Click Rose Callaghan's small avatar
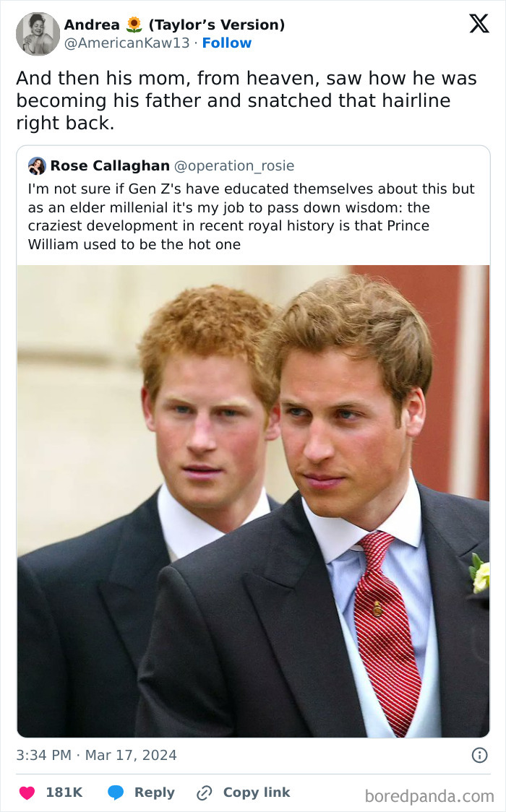 coord(37,166)
